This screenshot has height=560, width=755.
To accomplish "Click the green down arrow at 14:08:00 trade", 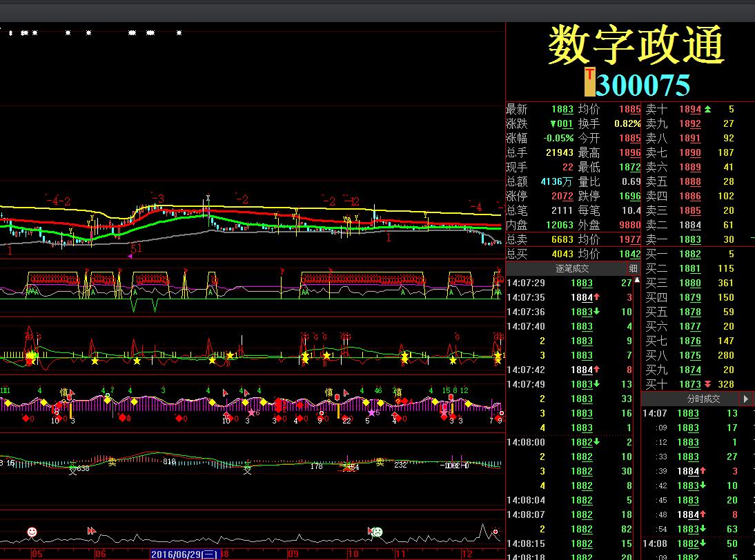I will [x=596, y=441].
